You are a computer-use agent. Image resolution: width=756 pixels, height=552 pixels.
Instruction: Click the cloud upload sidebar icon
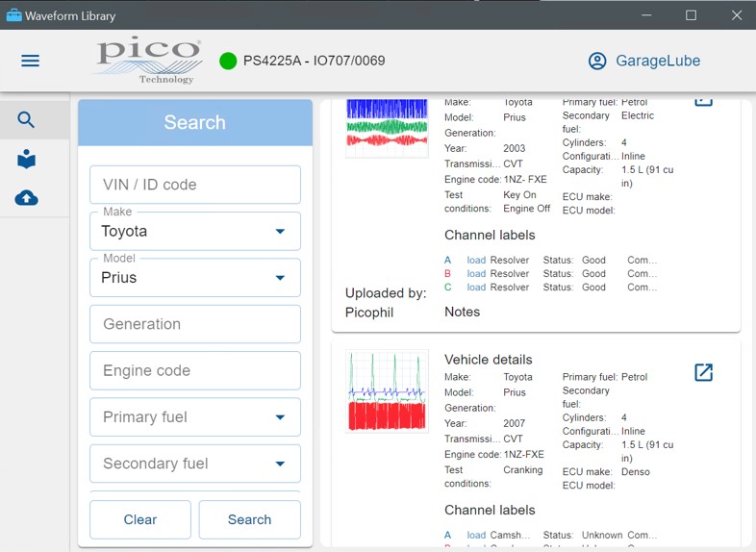click(27, 198)
